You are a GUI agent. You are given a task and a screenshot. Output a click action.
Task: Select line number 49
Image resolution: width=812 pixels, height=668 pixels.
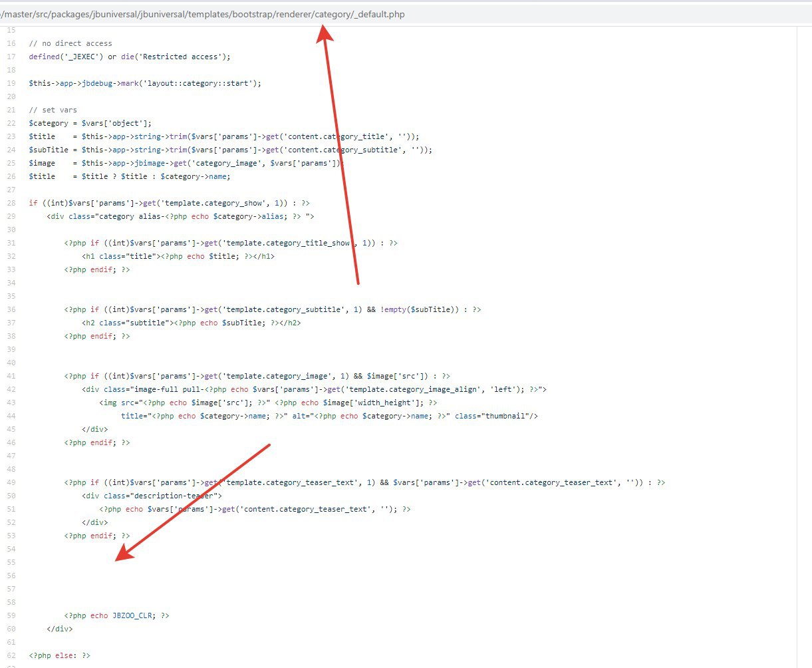click(11, 482)
